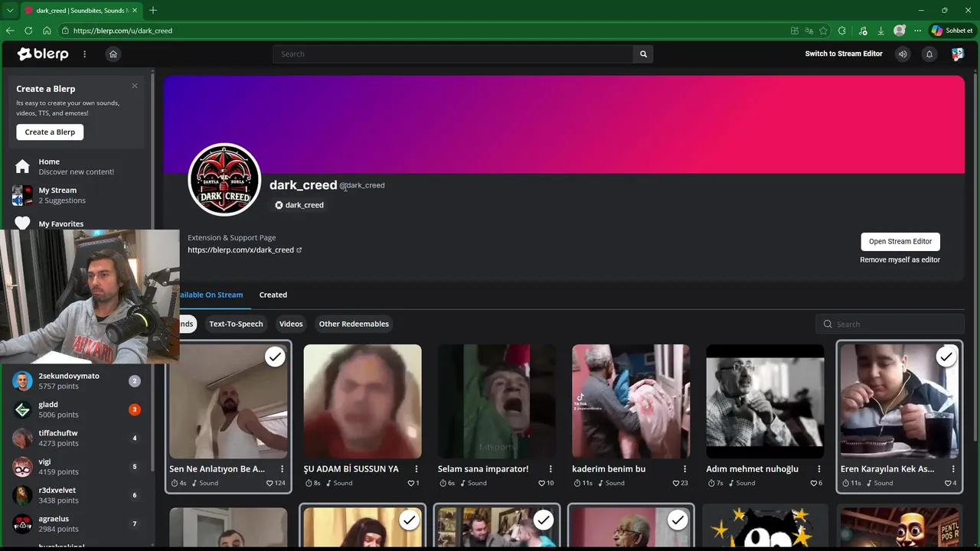Select leaderboard user gladd
The width and height of the screenshot is (980, 551).
pyautogui.click(x=77, y=409)
